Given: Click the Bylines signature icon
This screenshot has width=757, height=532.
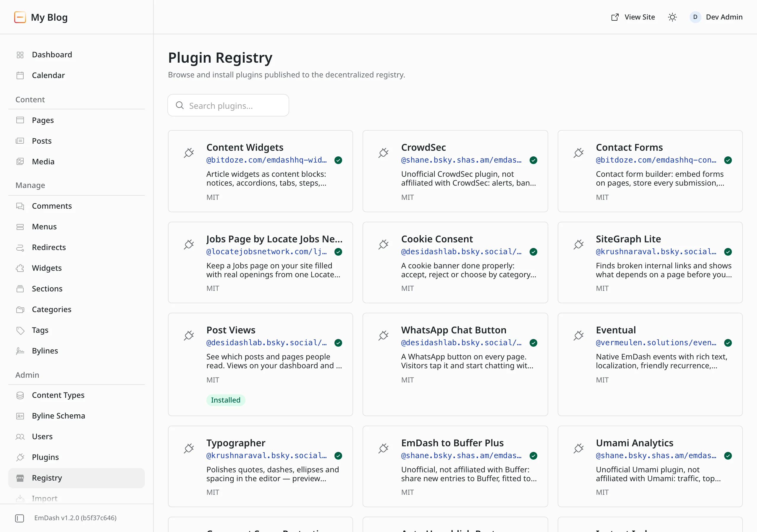Looking at the screenshot, I should (20, 351).
